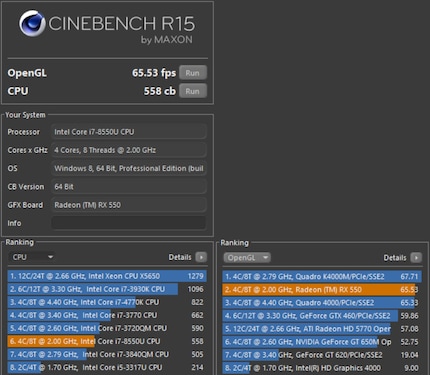
Task: Click the Details arrow in OpenGL ranking
Action: click(x=416, y=258)
